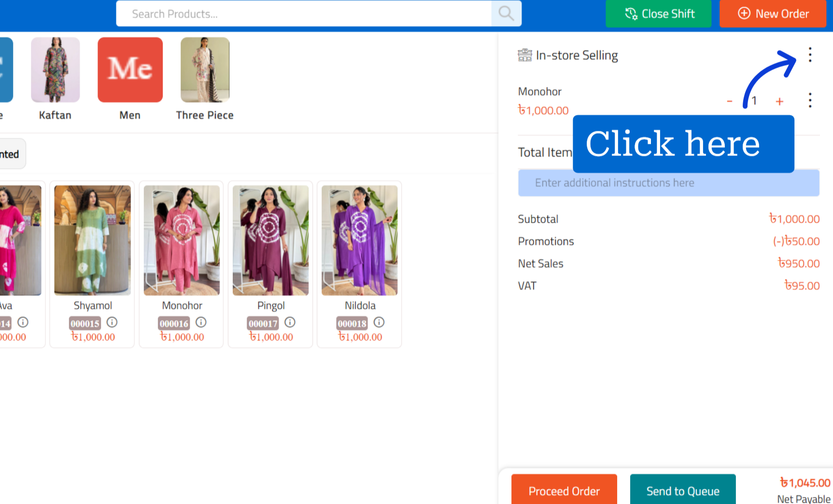Open In-store Selling three-dot menu
Screen dimensions: 833x504
pyautogui.click(x=810, y=55)
